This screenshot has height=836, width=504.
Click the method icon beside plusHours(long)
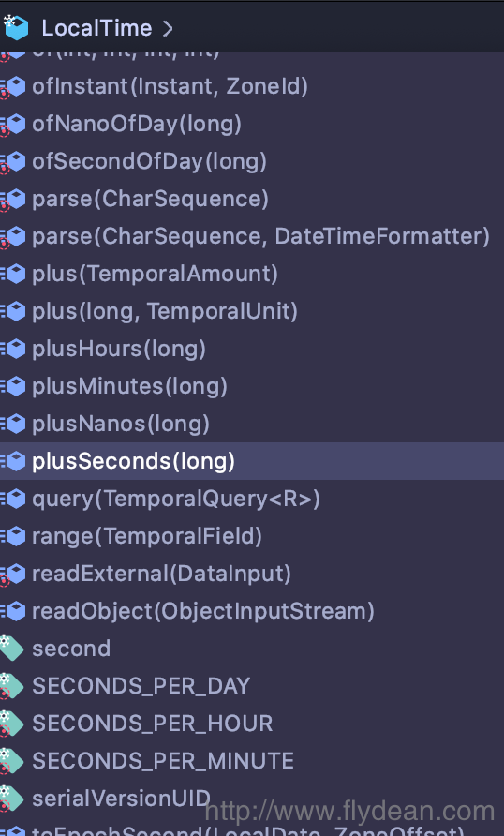point(13,350)
